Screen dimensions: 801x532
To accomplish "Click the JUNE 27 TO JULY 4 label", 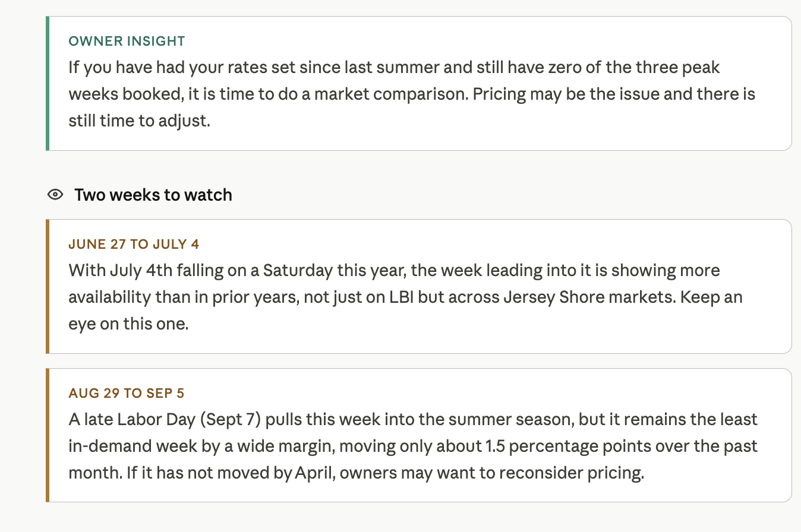I will [x=134, y=244].
